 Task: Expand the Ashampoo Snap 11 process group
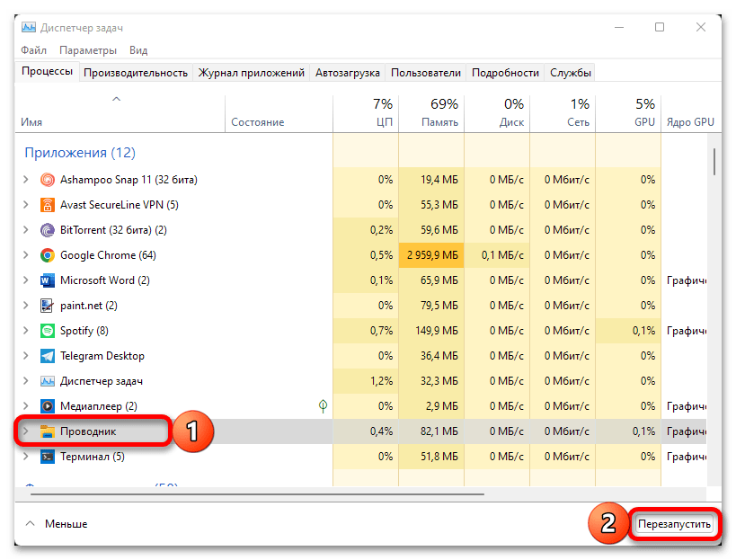point(26,180)
